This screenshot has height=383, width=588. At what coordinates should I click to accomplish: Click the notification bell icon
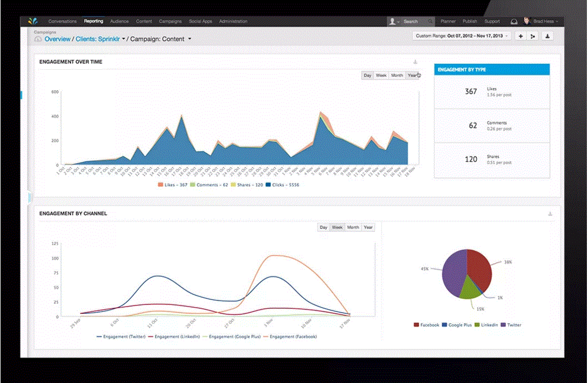click(514, 21)
